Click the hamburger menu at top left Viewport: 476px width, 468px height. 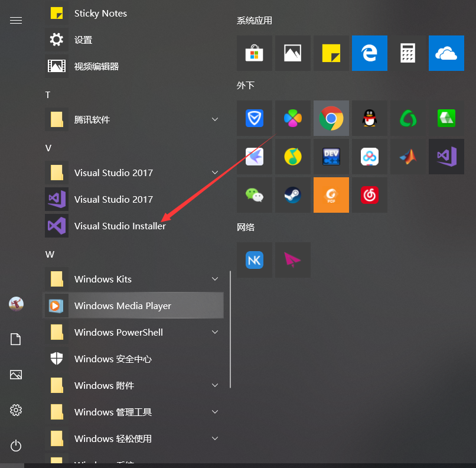pos(16,21)
